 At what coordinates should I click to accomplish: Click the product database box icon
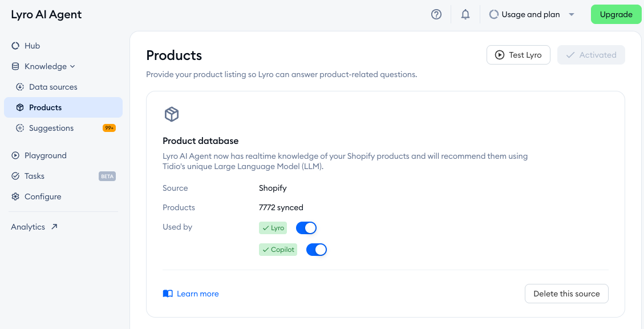pos(172,114)
